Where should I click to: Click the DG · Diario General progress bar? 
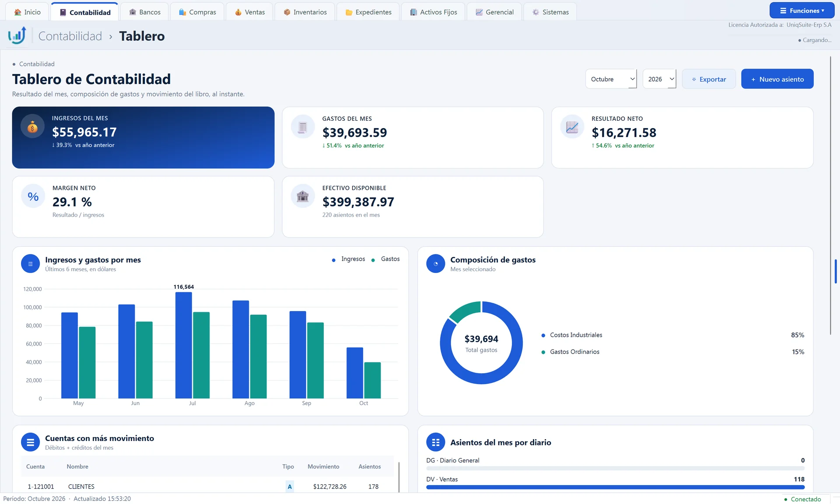click(615, 468)
